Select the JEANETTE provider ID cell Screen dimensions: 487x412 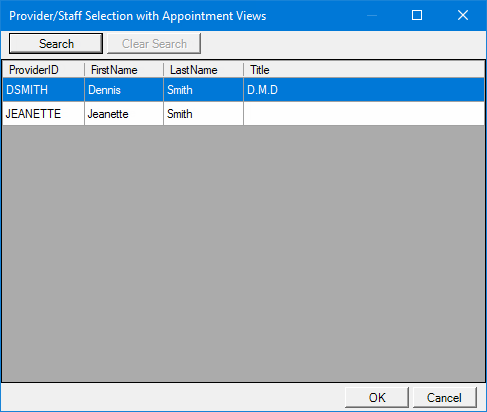(43, 114)
